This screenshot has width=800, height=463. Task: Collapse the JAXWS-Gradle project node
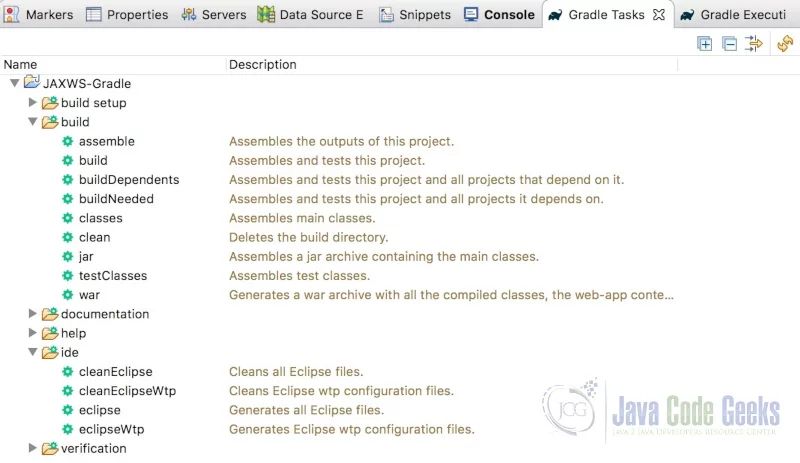tap(14, 83)
